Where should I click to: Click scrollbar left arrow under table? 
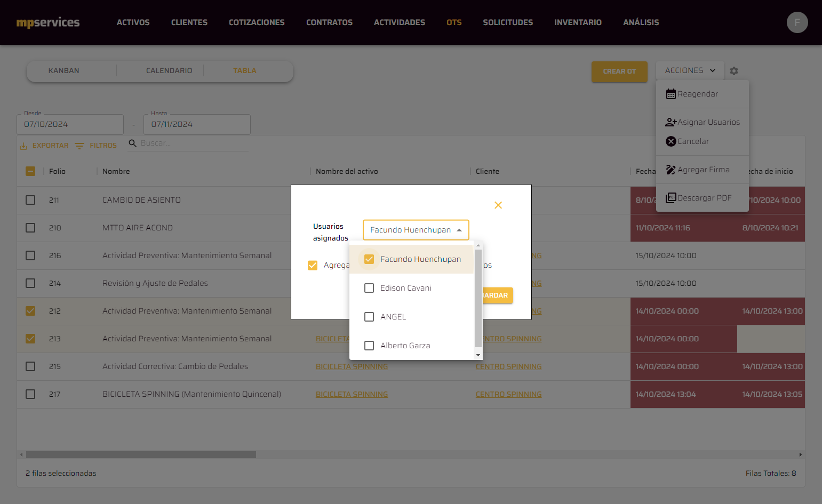[21, 454]
